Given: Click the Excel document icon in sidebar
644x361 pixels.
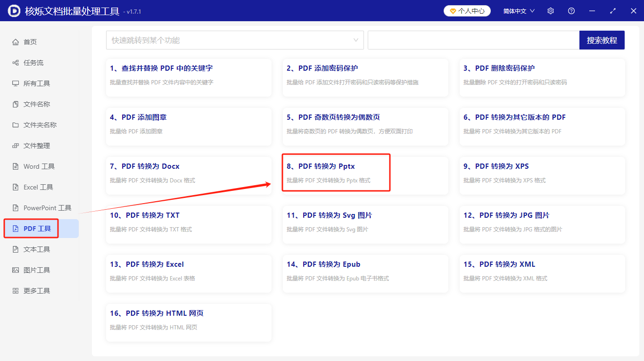Looking at the screenshot, I should click(16, 187).
